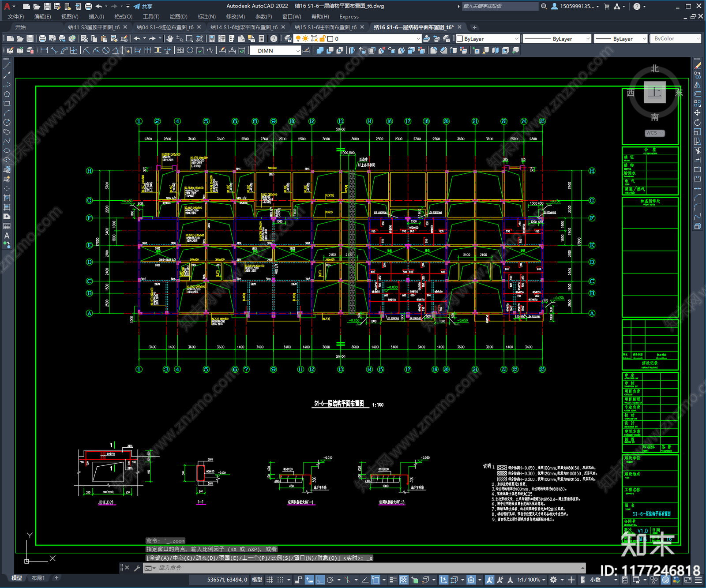Screen dimensions: 706x588
Task: Toggle lineweight display in status bar
Action: coord(393,580)
